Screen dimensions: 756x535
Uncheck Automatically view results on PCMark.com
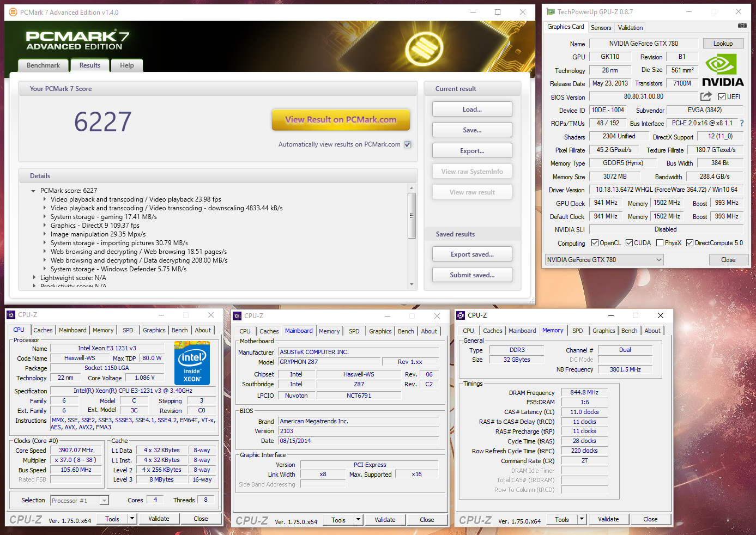(407, 144)
